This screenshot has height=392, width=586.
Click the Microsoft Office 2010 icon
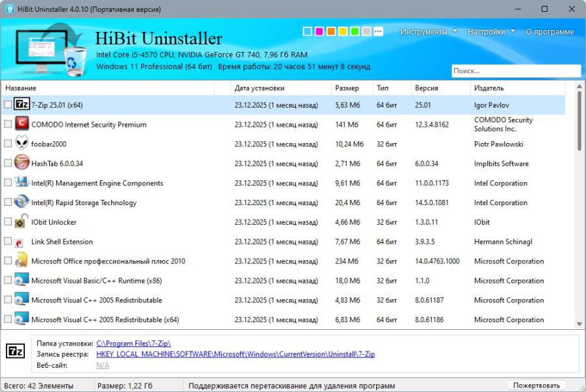pos(22,261)
